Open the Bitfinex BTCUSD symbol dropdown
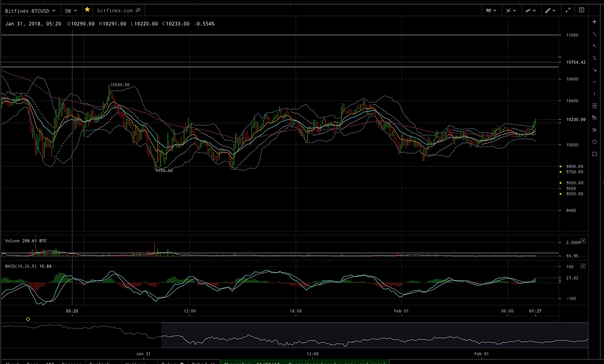This screenshot has width=604, height=364. pyautogui.click(x=30, y=10)
